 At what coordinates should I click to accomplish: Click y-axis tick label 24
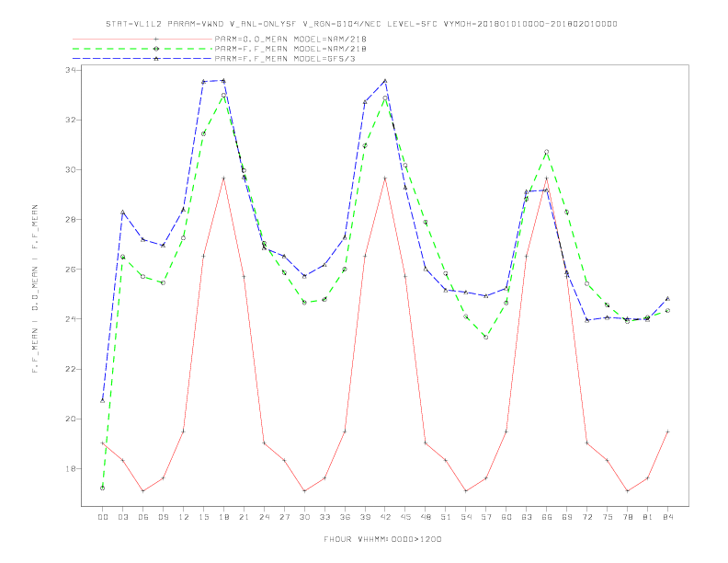tap(71, 319)
